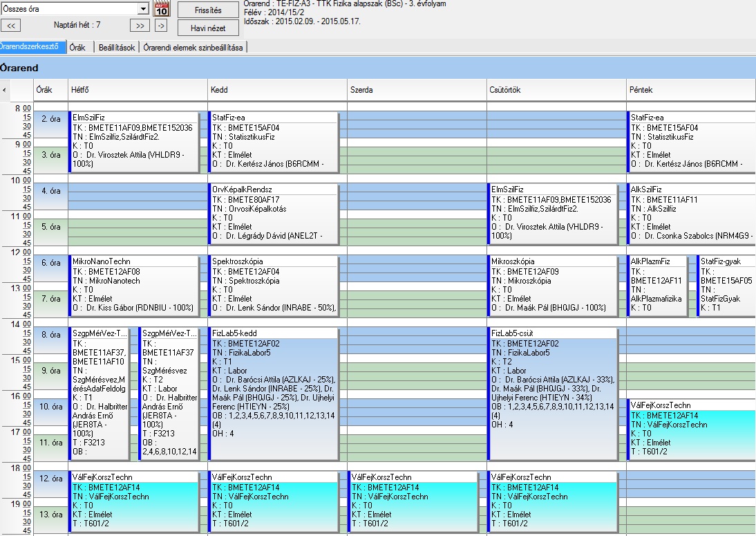Click the 8. óra time slot label
756x536 pixels.
coord(50,334)
